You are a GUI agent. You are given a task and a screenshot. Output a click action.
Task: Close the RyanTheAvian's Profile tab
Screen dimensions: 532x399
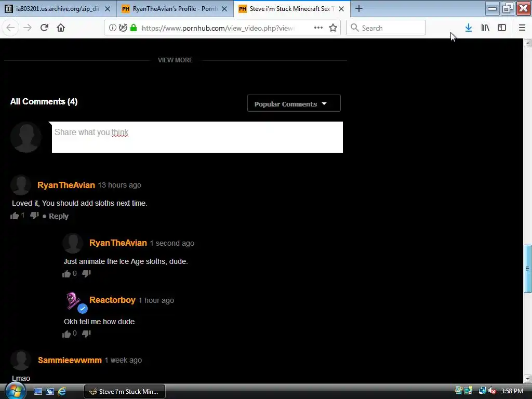click(224, 9)
